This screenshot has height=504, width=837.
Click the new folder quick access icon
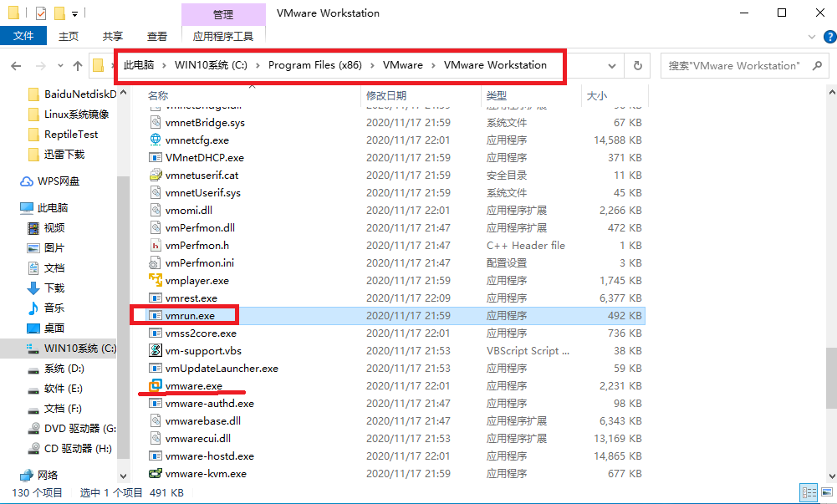60,13
